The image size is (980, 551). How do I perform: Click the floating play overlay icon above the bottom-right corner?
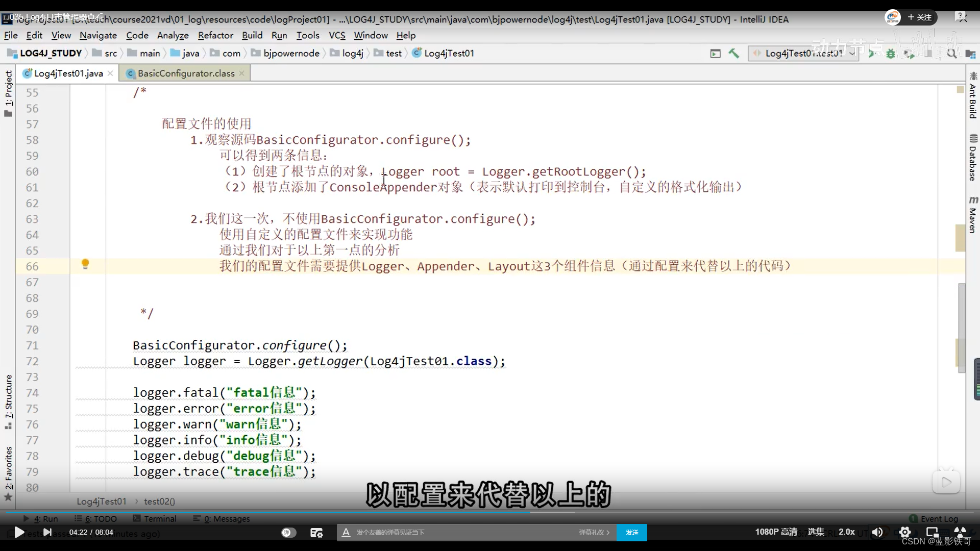pos(946,482)
